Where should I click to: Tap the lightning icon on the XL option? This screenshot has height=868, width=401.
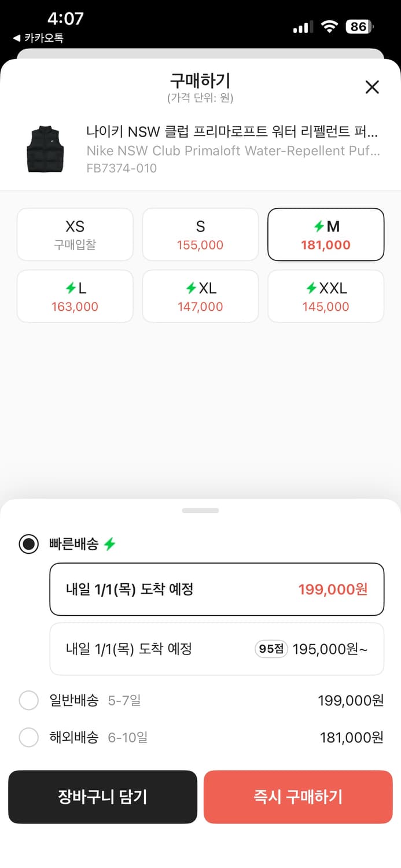[190, 288]
